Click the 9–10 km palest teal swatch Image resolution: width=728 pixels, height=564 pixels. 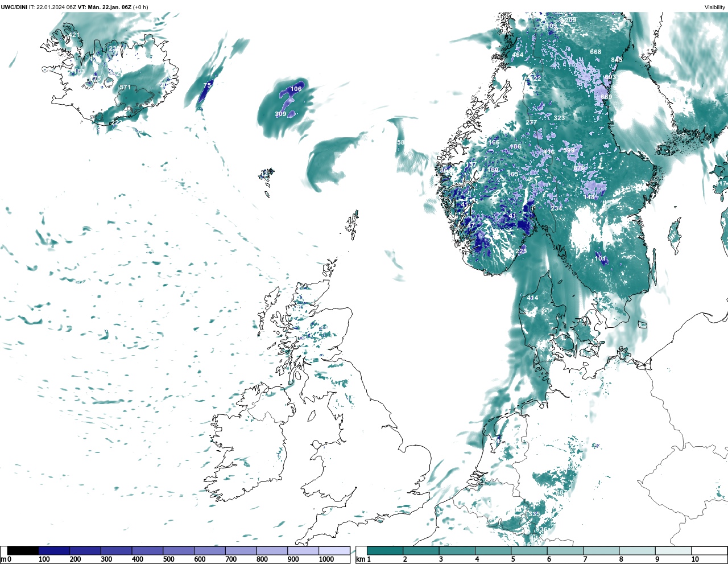click(673, 551)
